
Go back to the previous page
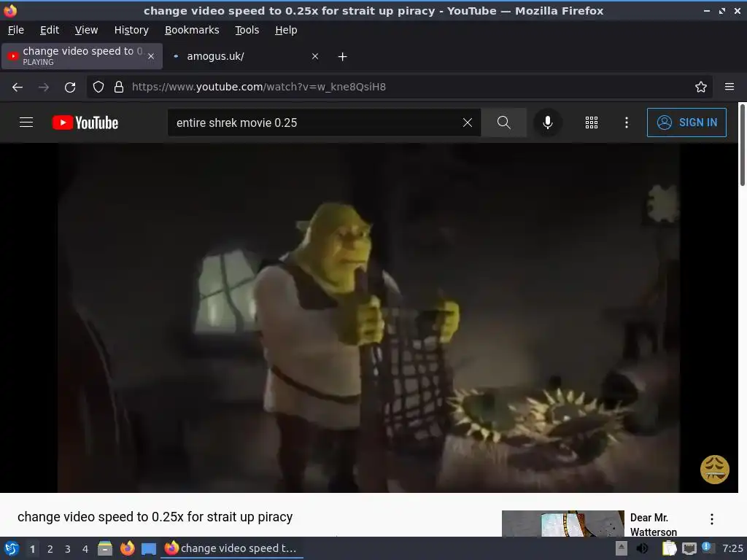(18, 87)
